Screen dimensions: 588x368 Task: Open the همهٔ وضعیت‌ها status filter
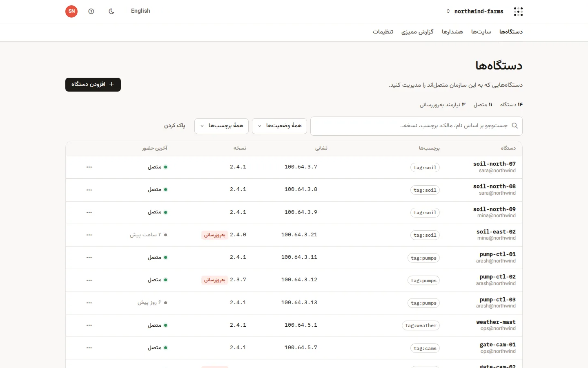point(280,126)
